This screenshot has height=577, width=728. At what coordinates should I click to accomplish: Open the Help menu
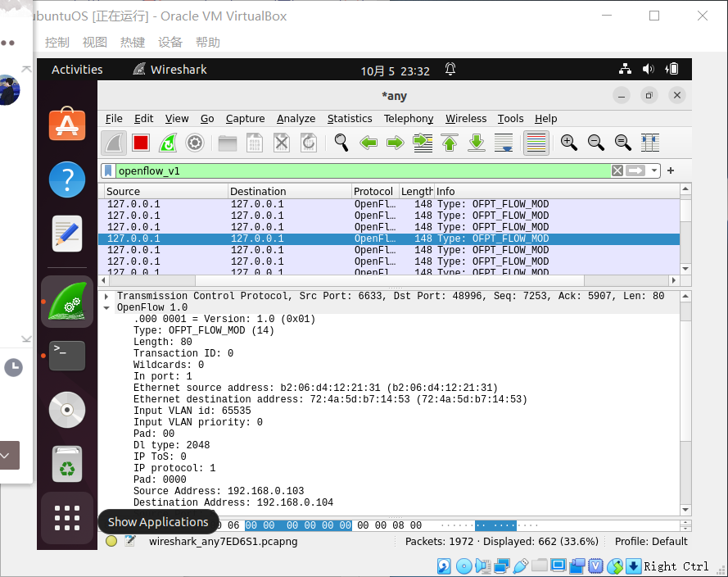545,119
